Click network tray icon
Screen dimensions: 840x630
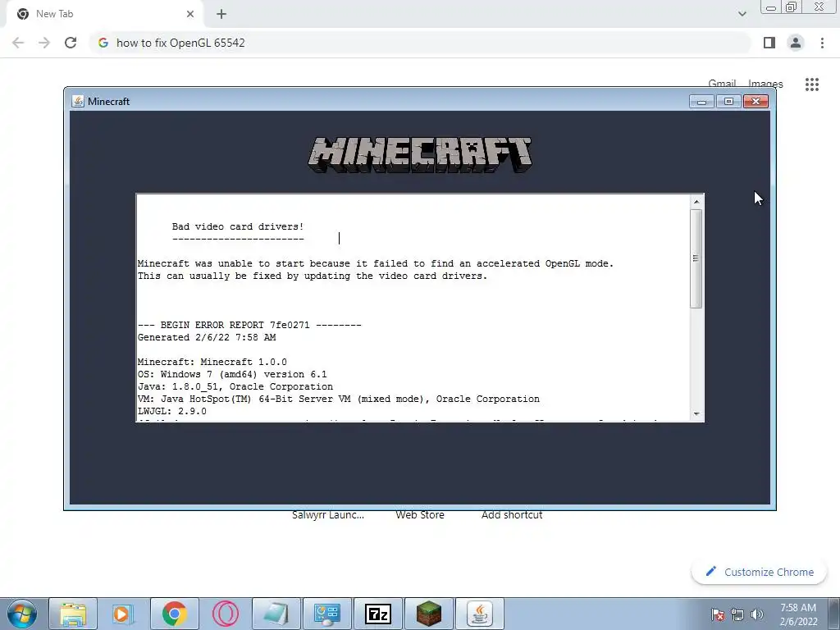[737, 614]
